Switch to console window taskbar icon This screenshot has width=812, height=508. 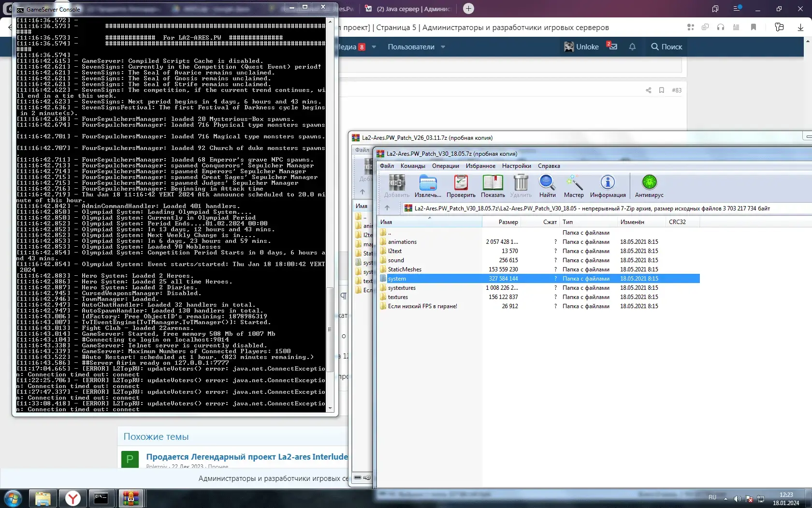pyautogui.click(x=101, y=498)
